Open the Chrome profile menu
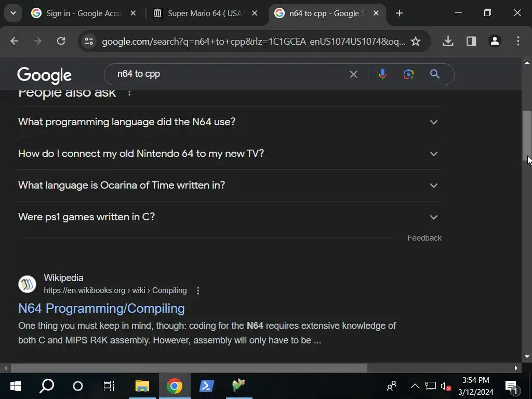Viewport: 532px width, 399px height. click(x=495, y=41)
